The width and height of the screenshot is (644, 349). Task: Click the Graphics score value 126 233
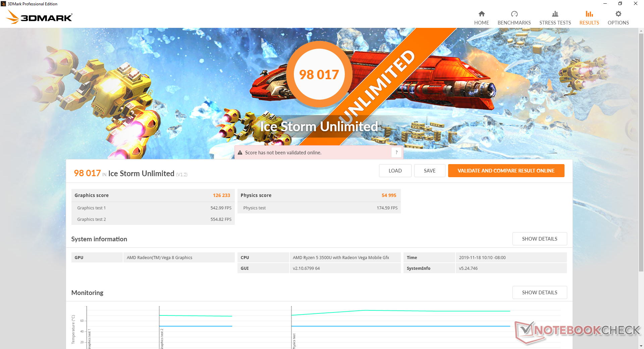(x=221, y=195)
